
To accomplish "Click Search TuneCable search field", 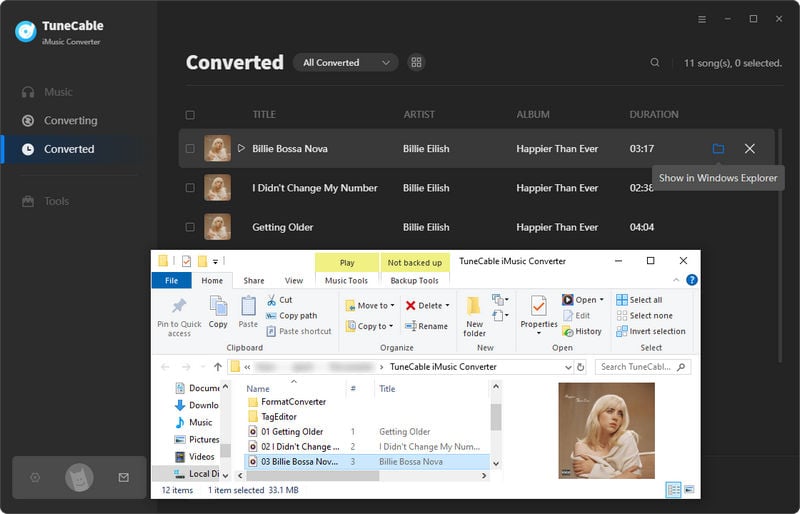I will 643,366.
